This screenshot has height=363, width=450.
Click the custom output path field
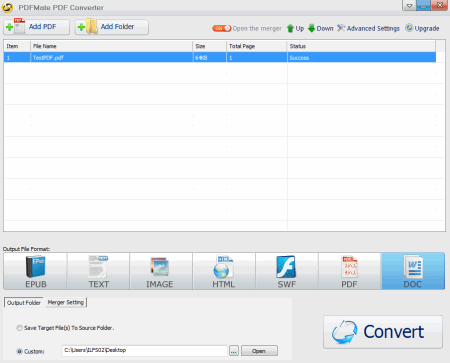[x=144, y=350]
